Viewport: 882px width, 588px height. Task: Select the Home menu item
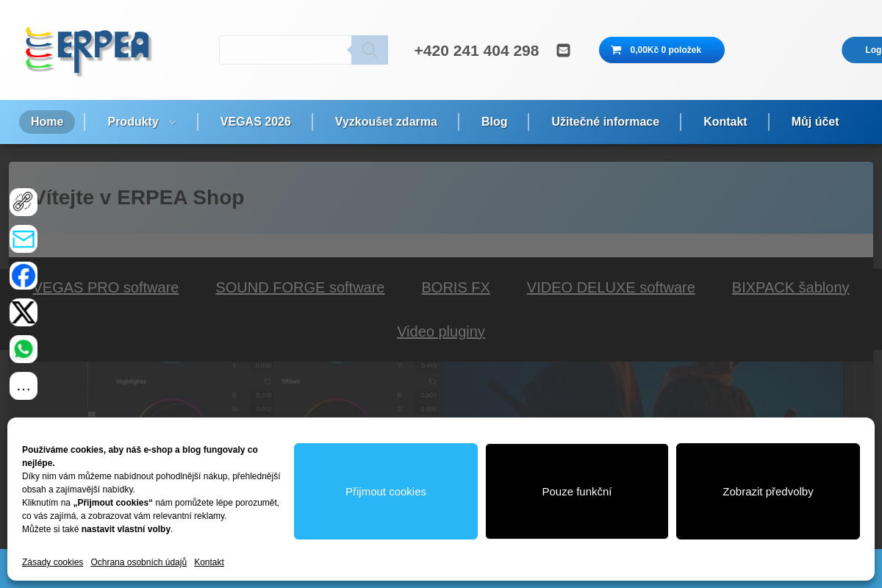click(47, 122)
